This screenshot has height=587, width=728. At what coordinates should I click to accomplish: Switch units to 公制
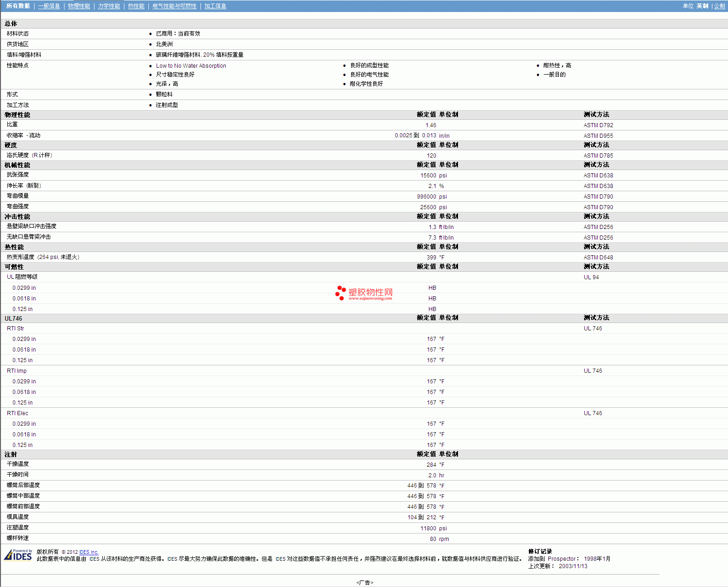point(719,6)
